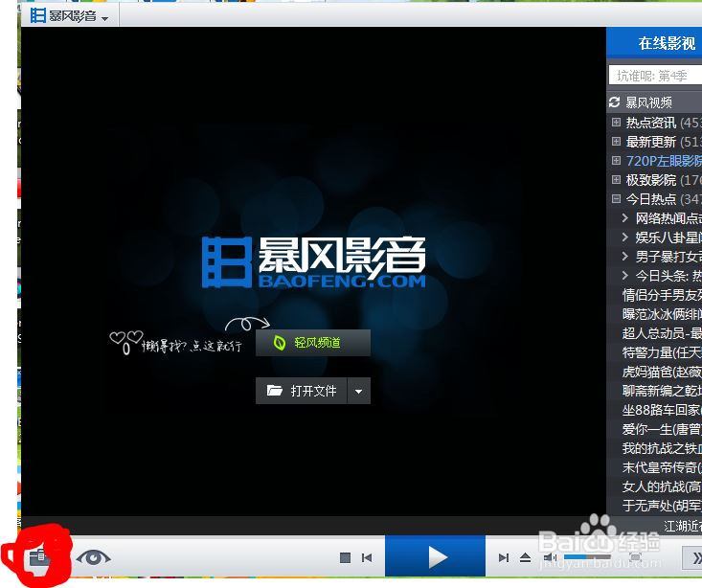Start playback with the big play button
Screen dimensions: 702x588
coord(435,557)
